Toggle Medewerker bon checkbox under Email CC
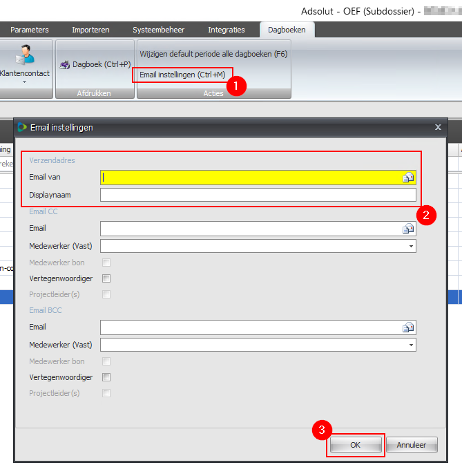This screenshot has width=462, height=476. 106,263
